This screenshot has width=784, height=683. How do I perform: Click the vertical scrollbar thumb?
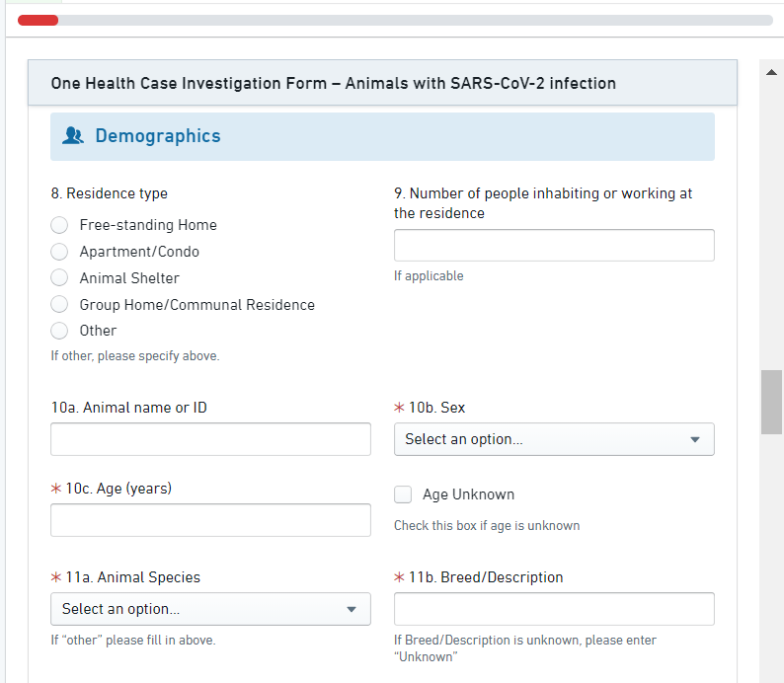771,402
